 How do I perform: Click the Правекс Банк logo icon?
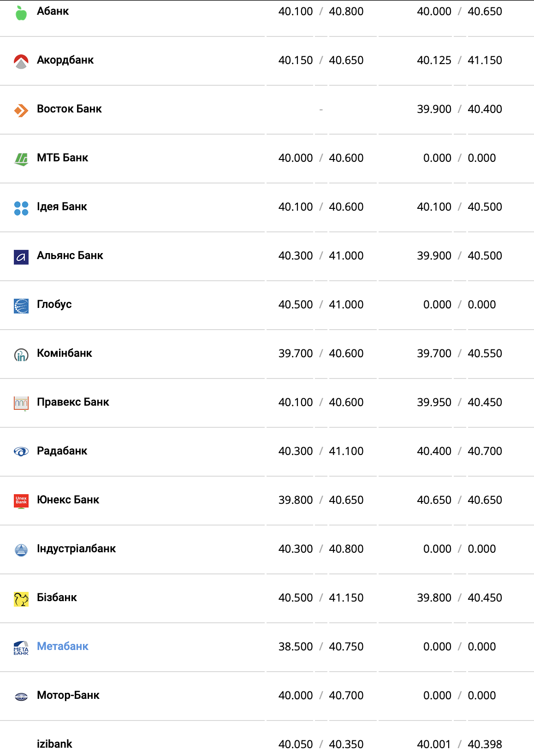pos(21,403)
